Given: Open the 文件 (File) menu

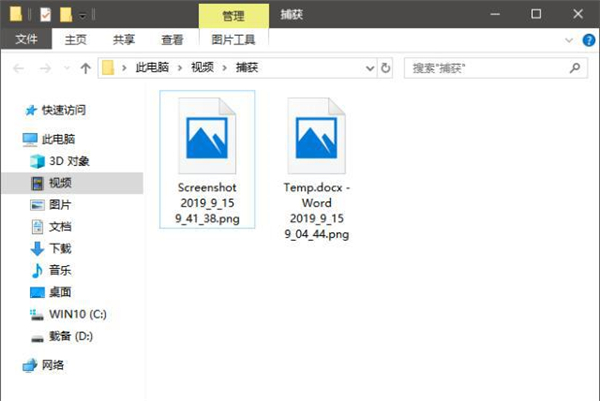Looking at the screenshot, I should pos(27,40).
